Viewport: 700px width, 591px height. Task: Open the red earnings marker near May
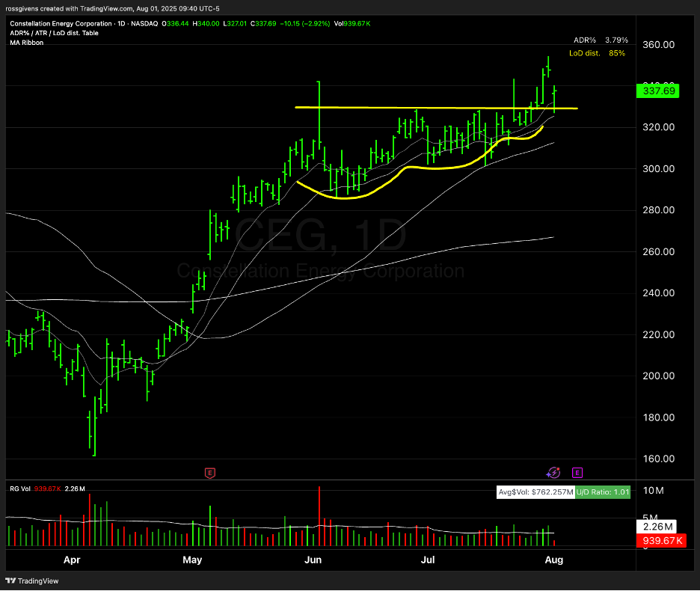click(210, 472)
